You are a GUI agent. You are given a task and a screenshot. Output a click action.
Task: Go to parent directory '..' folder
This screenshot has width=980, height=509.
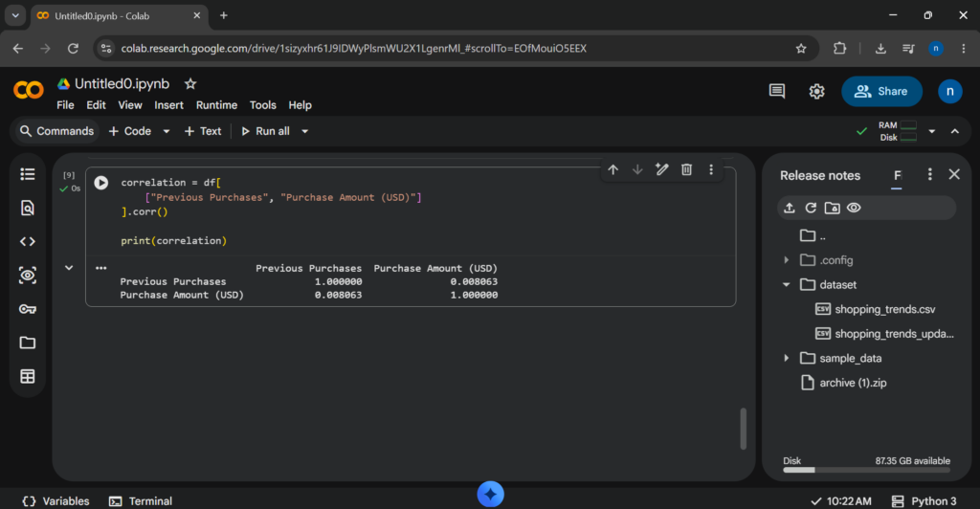pyautogui.click(x=813, y=235)
